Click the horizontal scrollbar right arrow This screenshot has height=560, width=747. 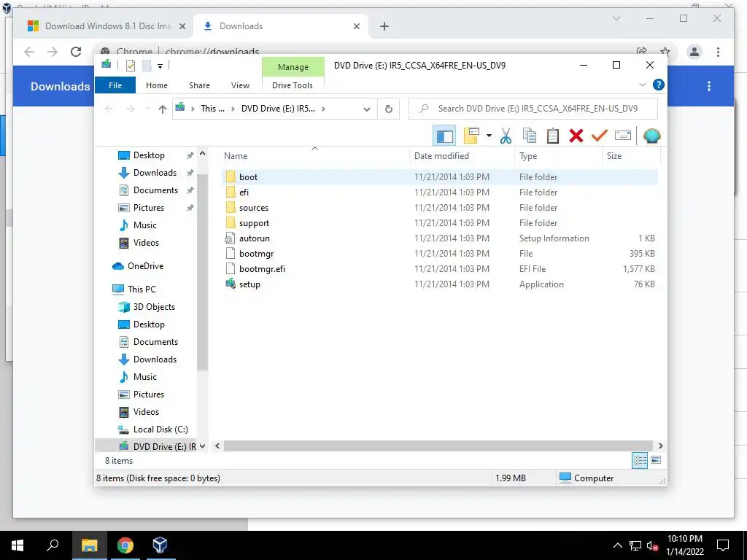click(660, 446)
